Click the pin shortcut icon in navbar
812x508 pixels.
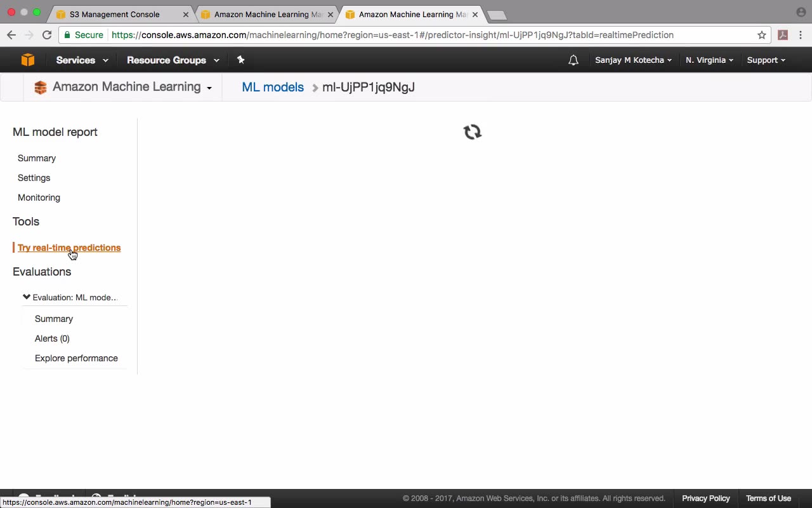(240, 60)
